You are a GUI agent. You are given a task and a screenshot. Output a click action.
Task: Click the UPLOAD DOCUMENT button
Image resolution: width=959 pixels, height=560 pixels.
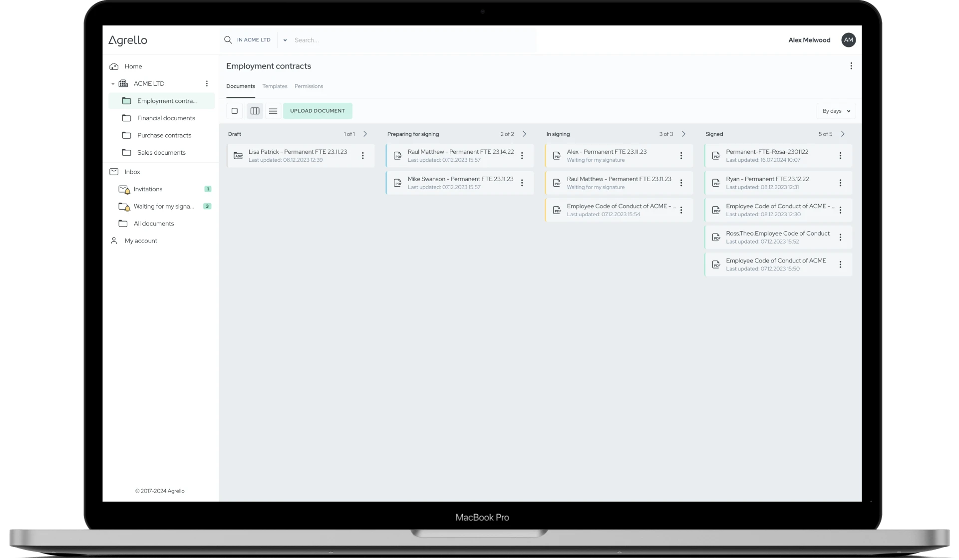tap(318, 111)
